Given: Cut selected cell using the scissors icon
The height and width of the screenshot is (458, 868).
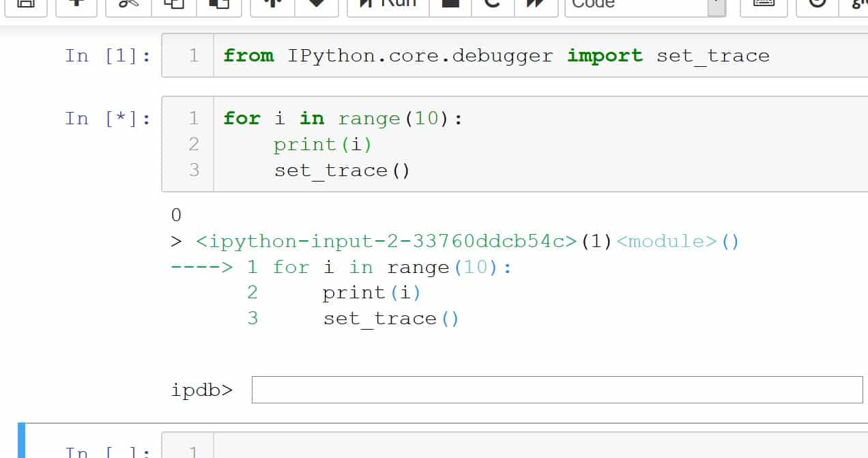Looking at the screenshot, I should 128,4.
